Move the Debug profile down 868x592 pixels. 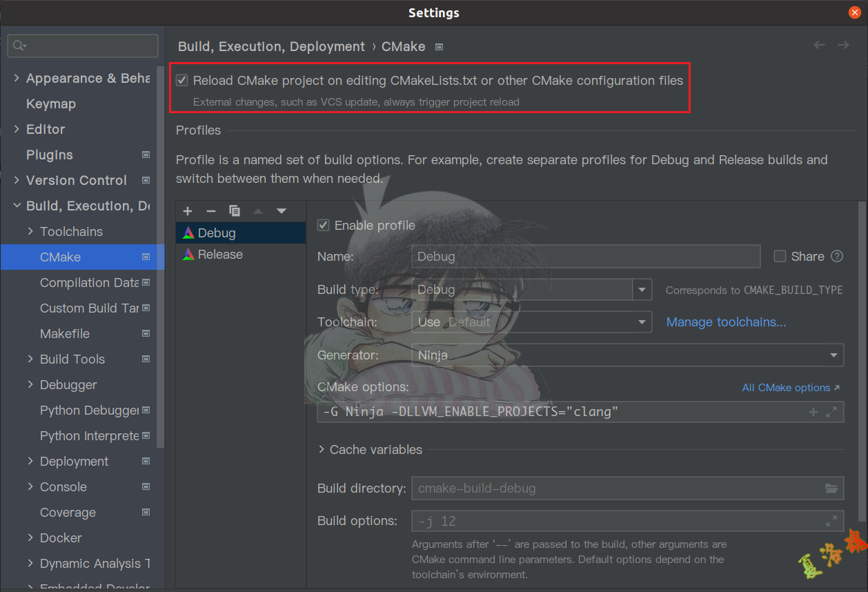(x=281, y=211)
